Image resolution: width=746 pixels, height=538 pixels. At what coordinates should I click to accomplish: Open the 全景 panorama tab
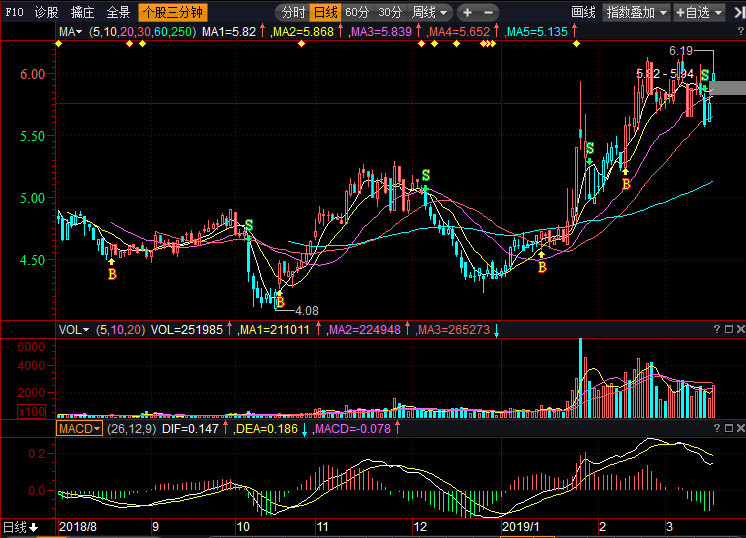tap(118, 13)
